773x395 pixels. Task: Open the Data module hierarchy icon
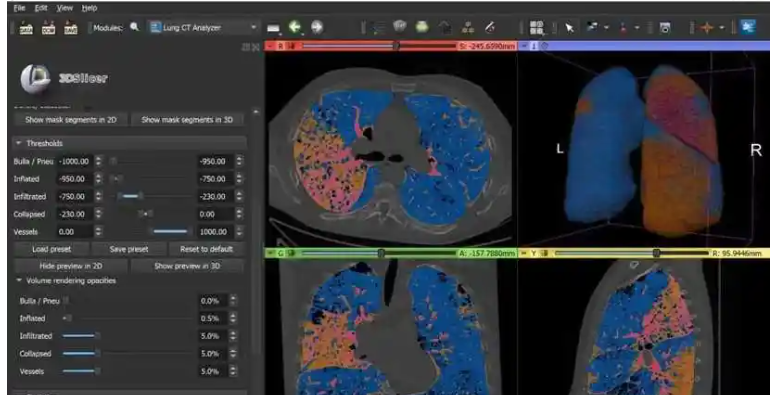[379, 28]
